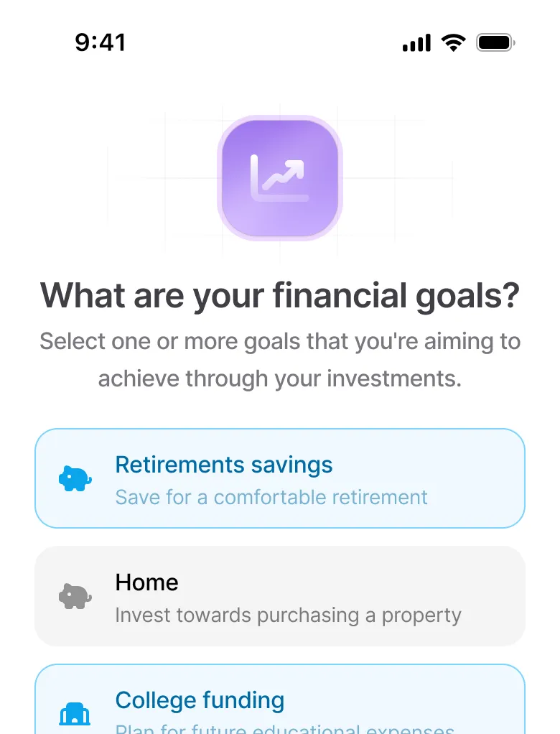Screen dimensions: 560x734
Task: Tap the "achieve through your investments" line
Action: [280, 378]
